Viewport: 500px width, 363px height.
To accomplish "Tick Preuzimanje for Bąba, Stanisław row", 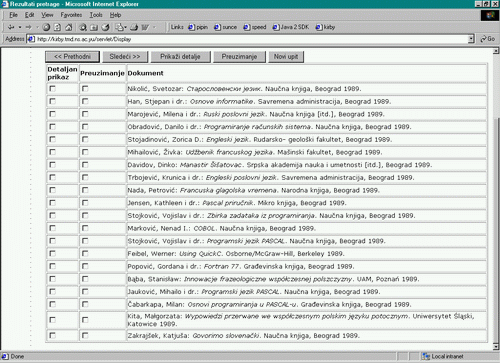I will (85, 279).
